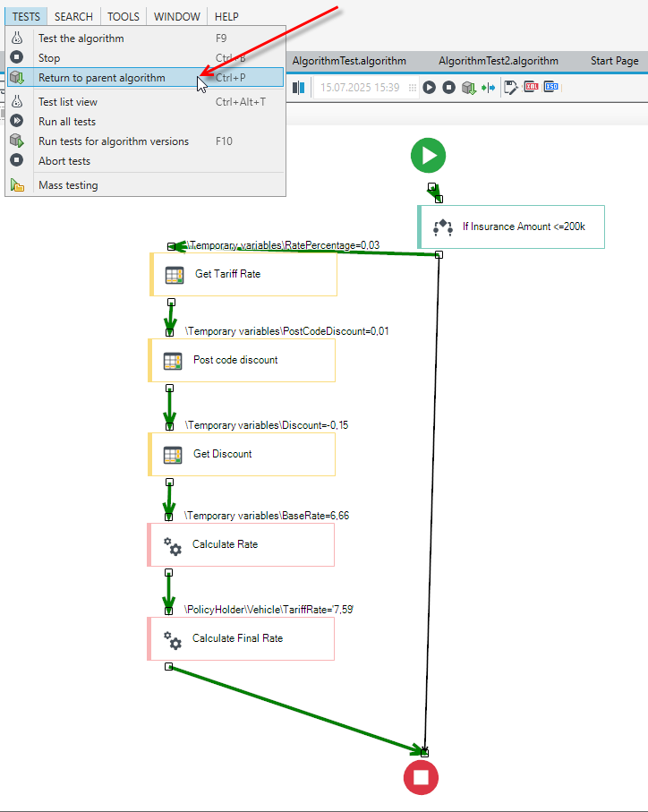Click toolbar return-to-parent cube icon
This screenshot has width=648, height=812.
469,88
